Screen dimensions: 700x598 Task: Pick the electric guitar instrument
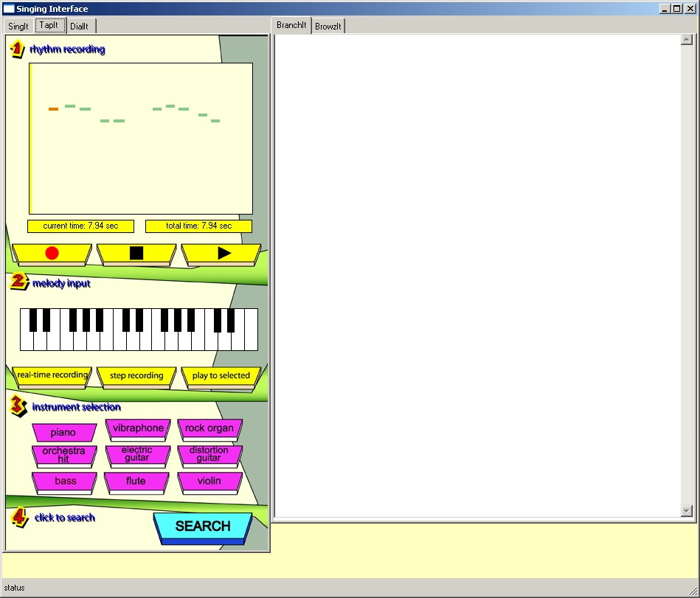tap(136, 454)
